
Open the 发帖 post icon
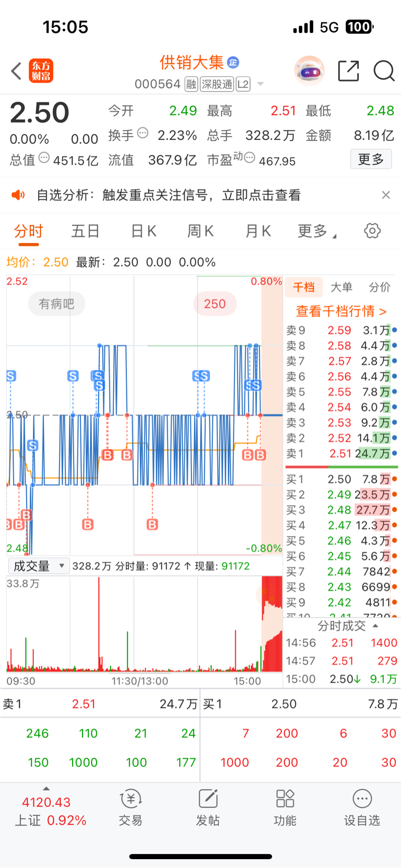coord(208,807)
